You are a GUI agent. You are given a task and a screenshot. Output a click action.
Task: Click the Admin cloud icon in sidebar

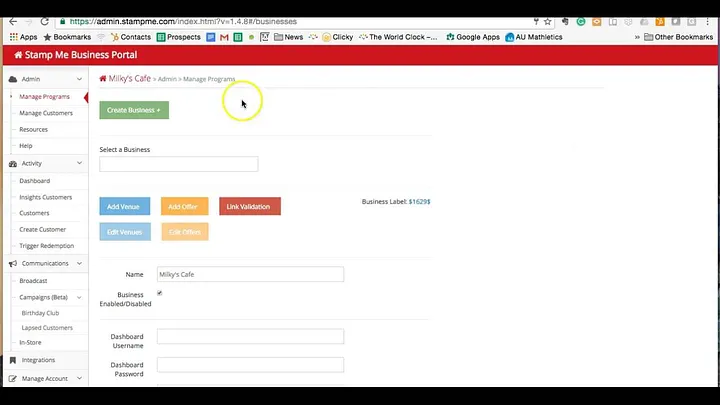[x=13, y=79]
